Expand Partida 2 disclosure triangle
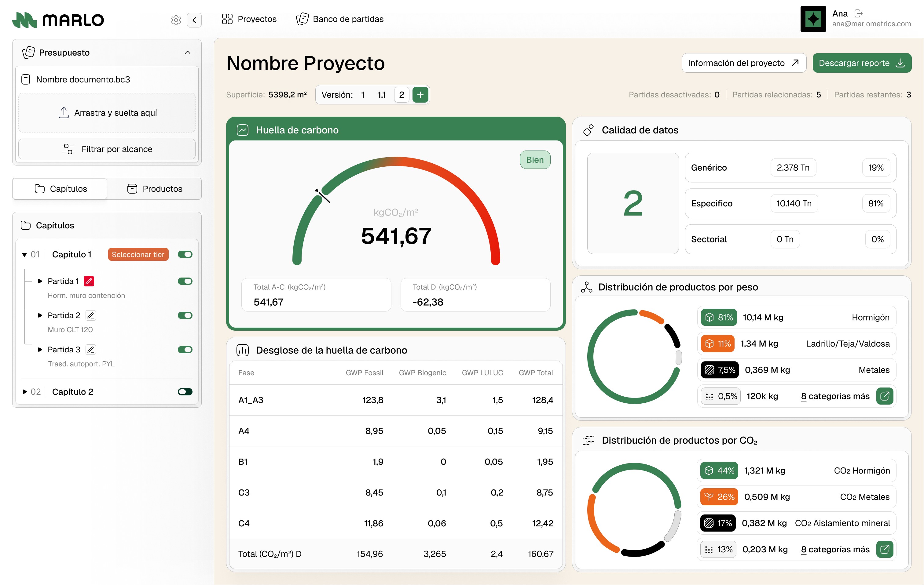This screenshot has width=924, height=585. click(40, 315)
